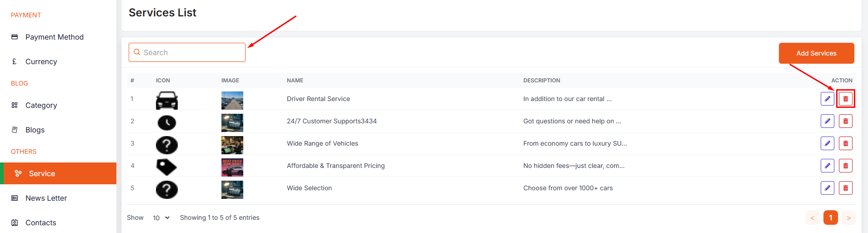Click the car icon in row 1
This screenshot has width=868, height=233.
167,101
